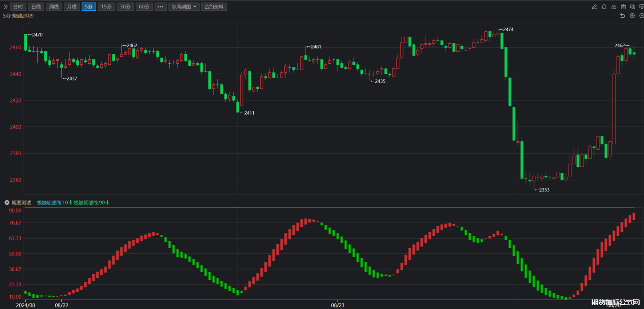Open price alerts with the bell icon
The width and height of the screenshot is (644, 309).
(604, 7)
